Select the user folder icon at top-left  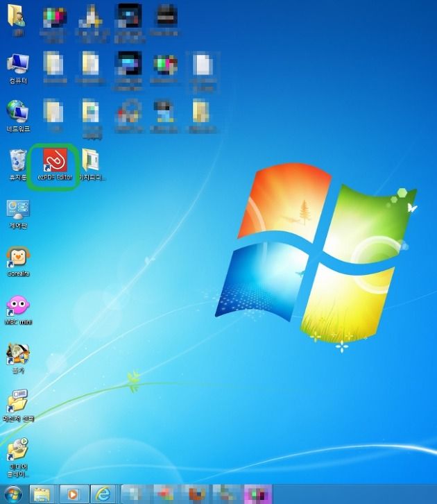tap(16, 20)
